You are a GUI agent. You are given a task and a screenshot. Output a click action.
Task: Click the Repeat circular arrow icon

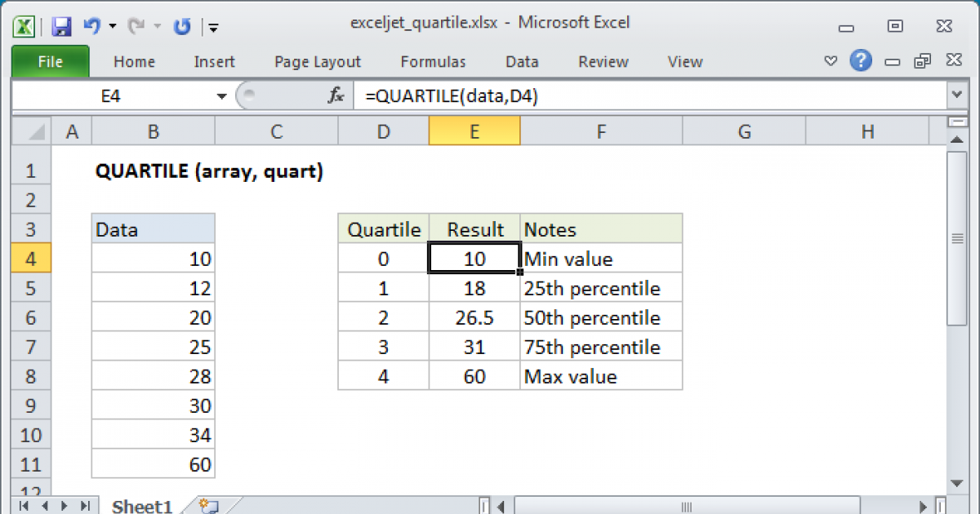click(181, 27)
